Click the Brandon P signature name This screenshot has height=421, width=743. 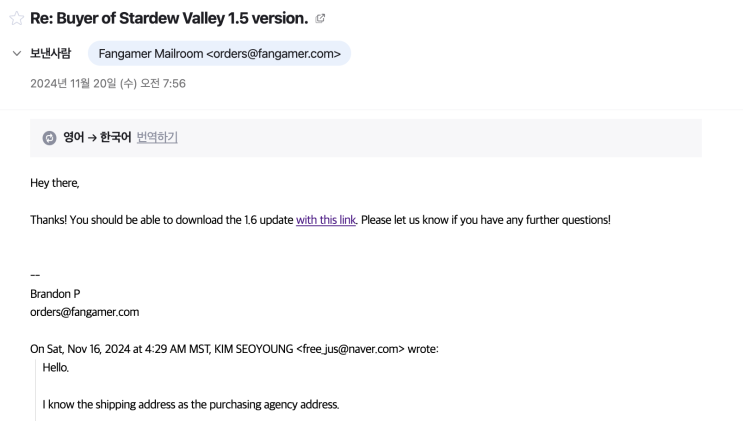tap(54, 294)
